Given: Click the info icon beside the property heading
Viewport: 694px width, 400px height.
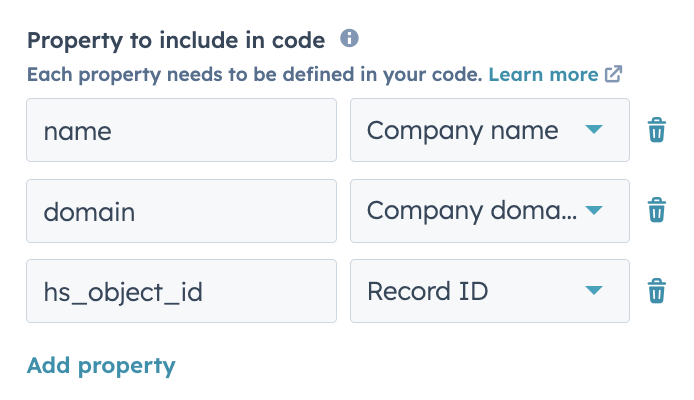Looking at the screenshot, I should point(349,39).
